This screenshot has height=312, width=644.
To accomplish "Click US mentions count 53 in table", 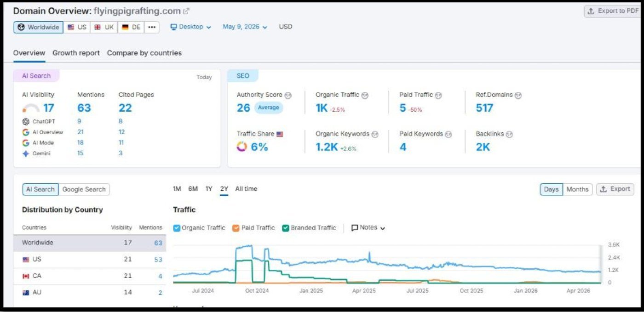I will point(158,260).
